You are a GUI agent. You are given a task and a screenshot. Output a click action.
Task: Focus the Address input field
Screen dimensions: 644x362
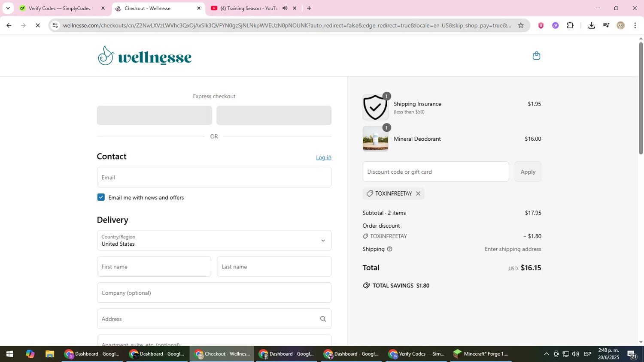(x=214, y=319)
